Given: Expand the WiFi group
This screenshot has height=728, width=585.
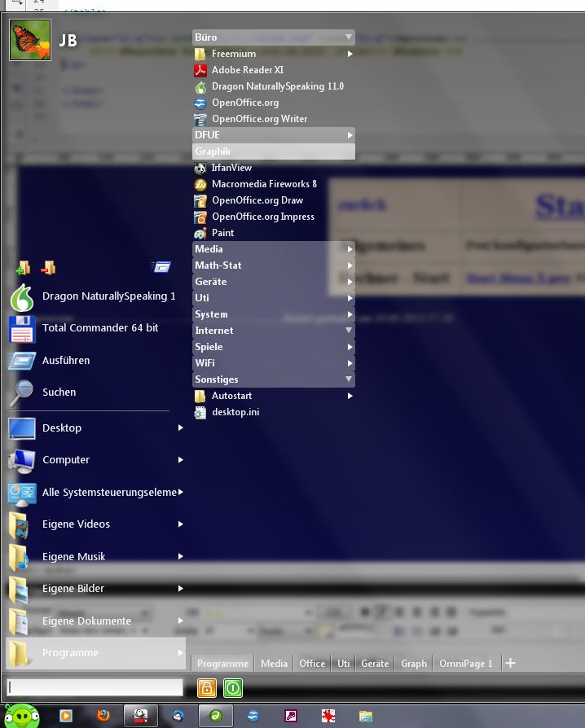Looking at the screenshot, I should coord(274,363).
